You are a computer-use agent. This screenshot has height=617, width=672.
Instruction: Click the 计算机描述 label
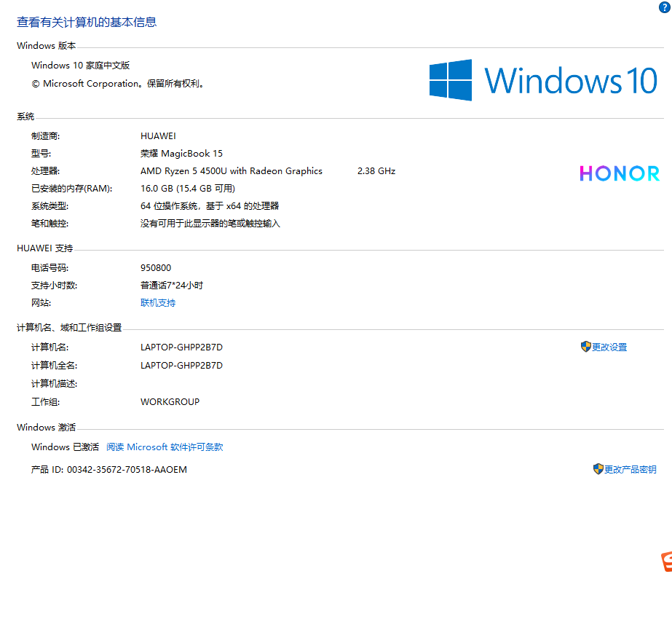point(54,384)
